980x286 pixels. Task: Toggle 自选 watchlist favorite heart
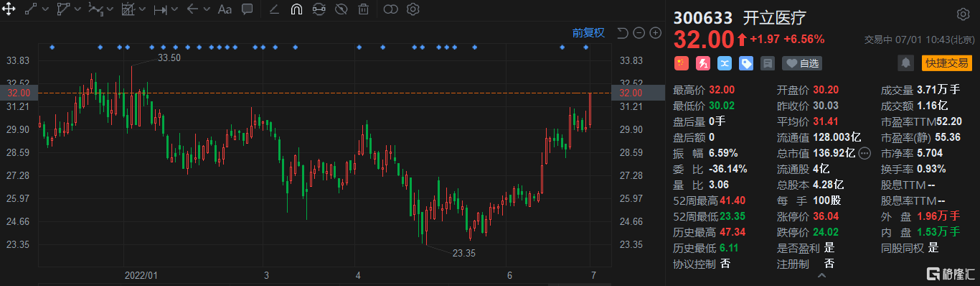click(x=802, y=63)
